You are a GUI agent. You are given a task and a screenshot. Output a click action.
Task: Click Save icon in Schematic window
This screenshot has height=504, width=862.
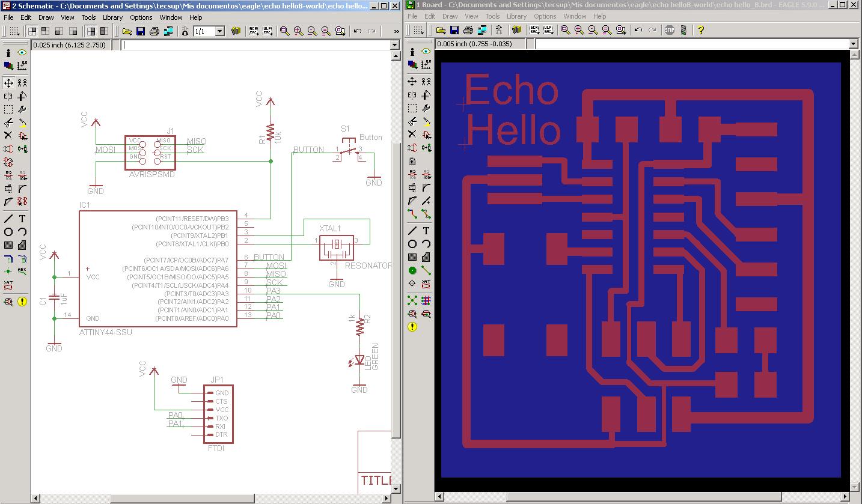click(140, 31)
